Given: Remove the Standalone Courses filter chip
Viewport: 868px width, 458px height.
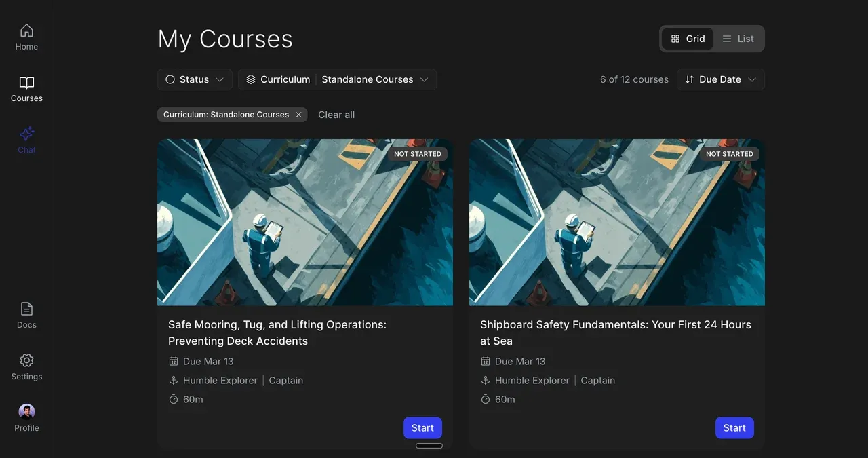Looking at the screenshot, I should click(x=298, y=115).
